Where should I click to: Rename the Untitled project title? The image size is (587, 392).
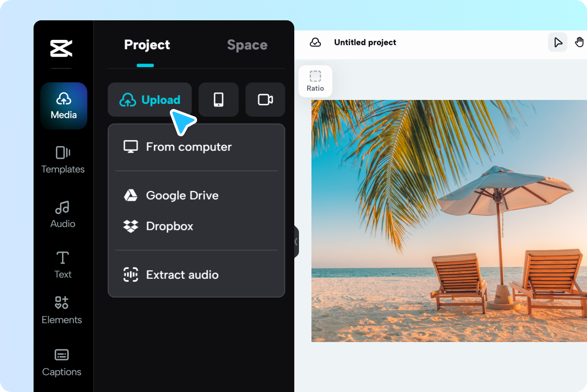click(365, 42)
